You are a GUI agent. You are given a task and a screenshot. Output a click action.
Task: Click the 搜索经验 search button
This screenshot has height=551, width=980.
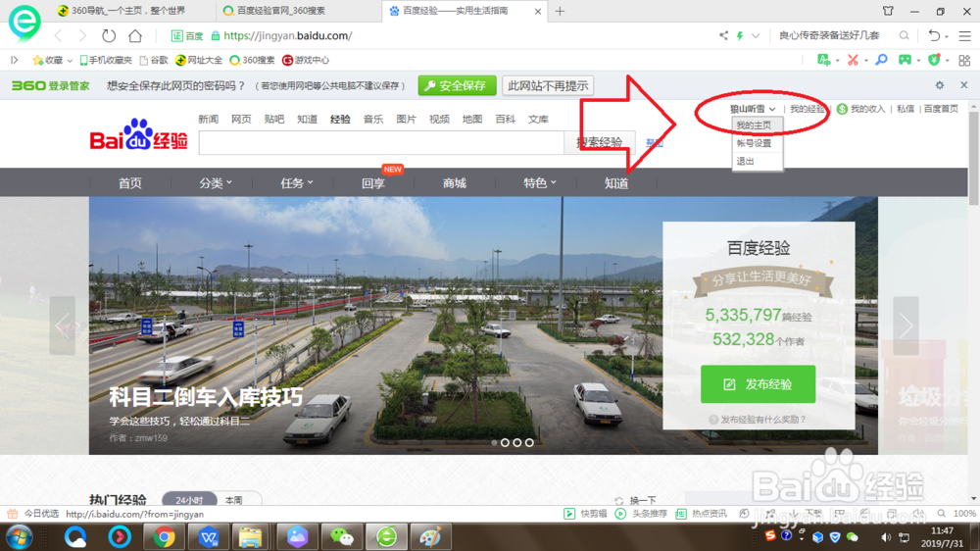pos(600,142)
